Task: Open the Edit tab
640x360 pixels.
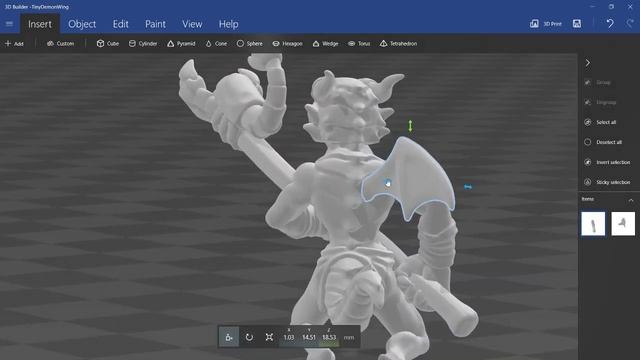Action: (120, 24)
